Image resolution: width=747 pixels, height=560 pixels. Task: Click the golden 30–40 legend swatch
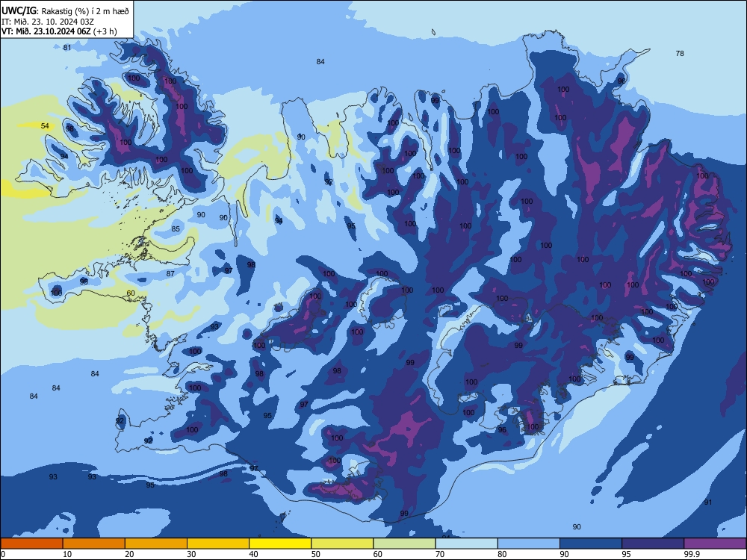coord(218,544)
